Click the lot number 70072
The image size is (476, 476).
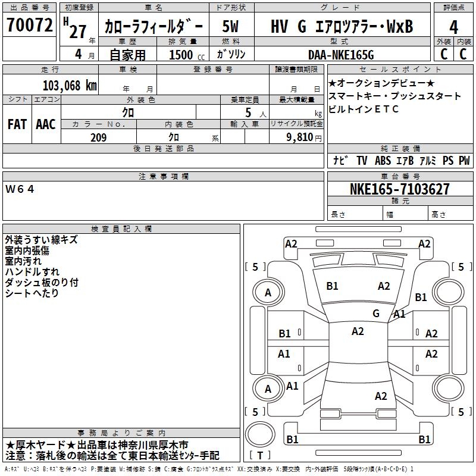pyautogui.click(x=29, y=25)
